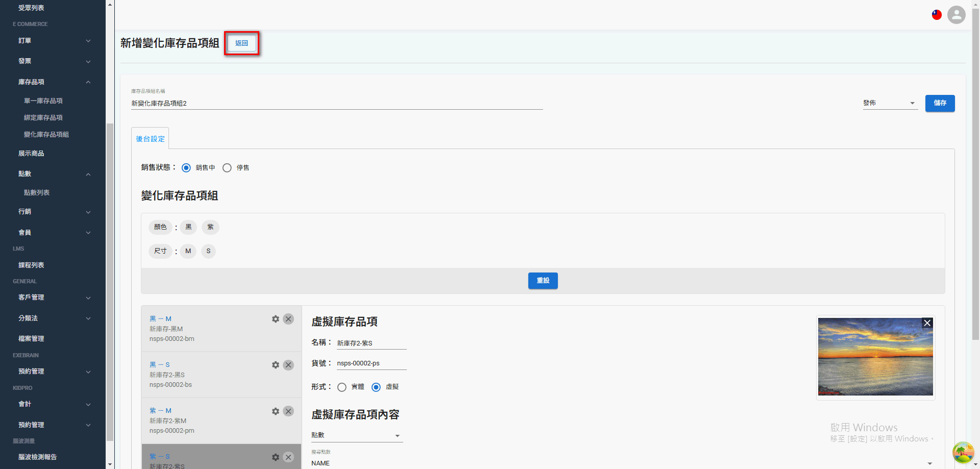Click the page vertical scrollbar
This screenshot has height=469, width=980.
975,174
